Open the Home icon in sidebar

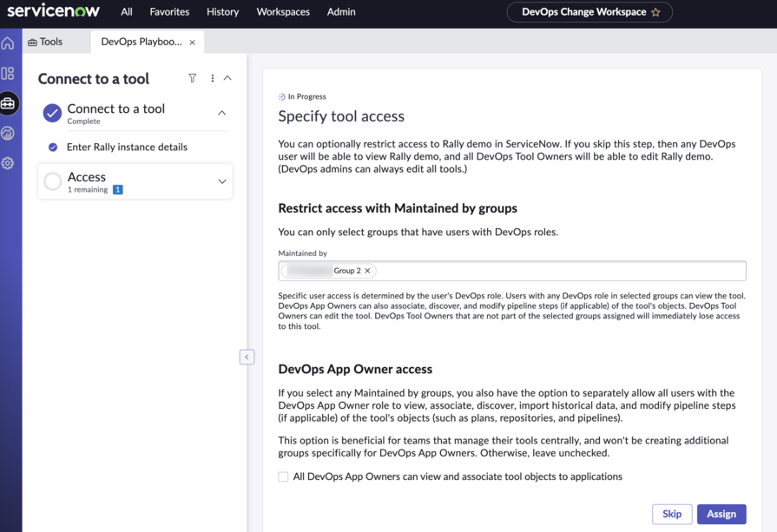(8, 43)
